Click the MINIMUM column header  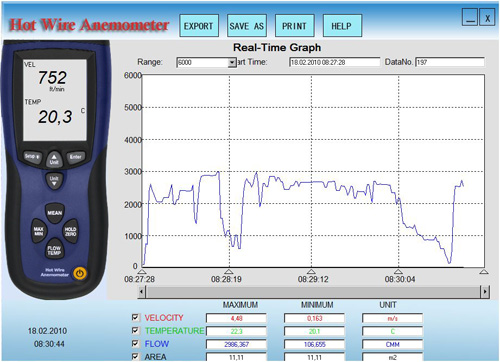pos(317,305)
